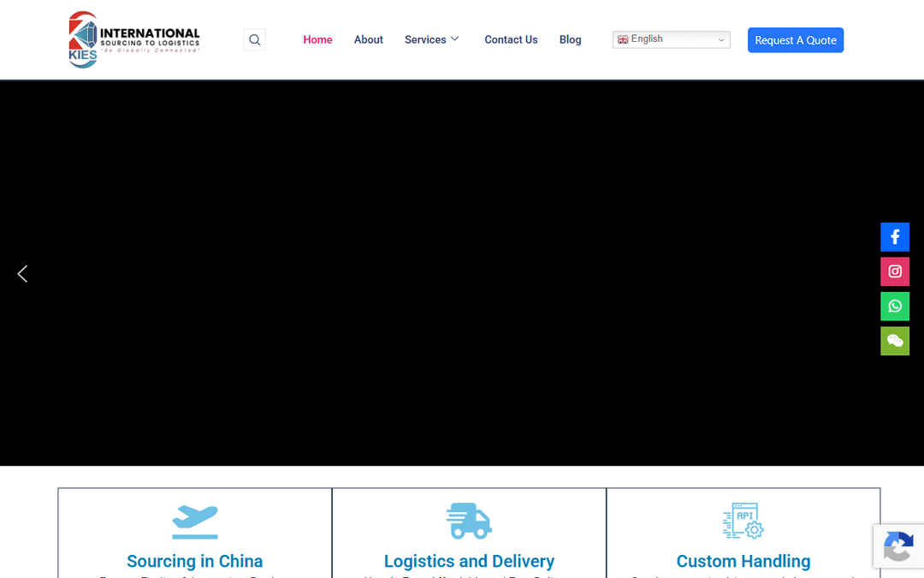Open the Services menu item
This screenshot has width=924, height=578.
click(425, 39)
